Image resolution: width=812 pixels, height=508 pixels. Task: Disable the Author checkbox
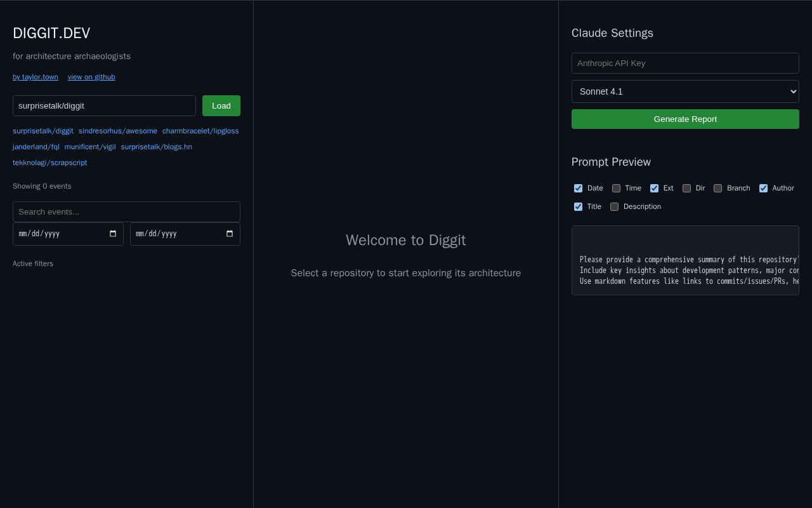(763, 188)
